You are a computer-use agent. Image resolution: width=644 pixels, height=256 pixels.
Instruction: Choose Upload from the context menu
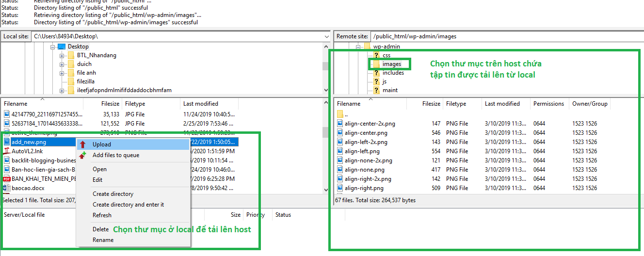coord(133,144)
